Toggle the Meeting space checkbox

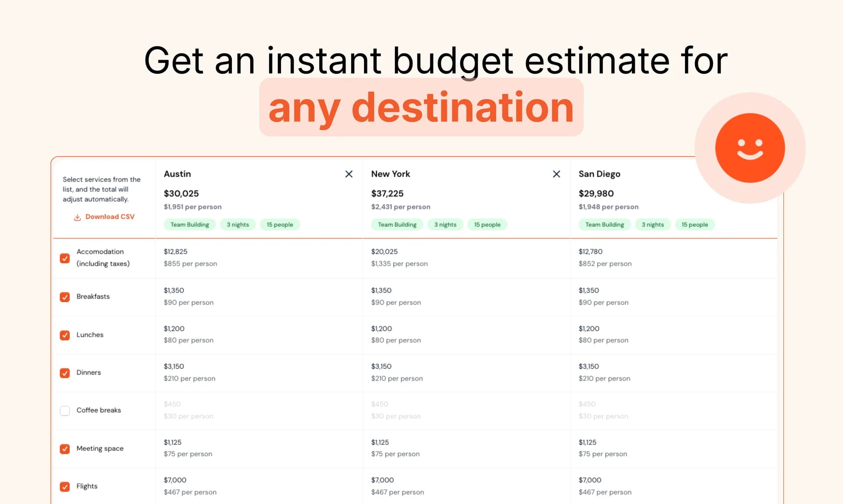point(65,449)
